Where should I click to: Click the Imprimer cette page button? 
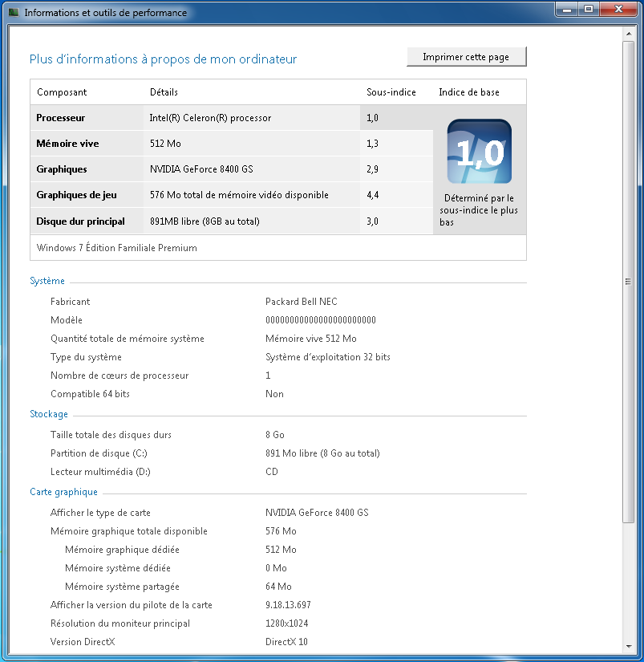(466, 57)
